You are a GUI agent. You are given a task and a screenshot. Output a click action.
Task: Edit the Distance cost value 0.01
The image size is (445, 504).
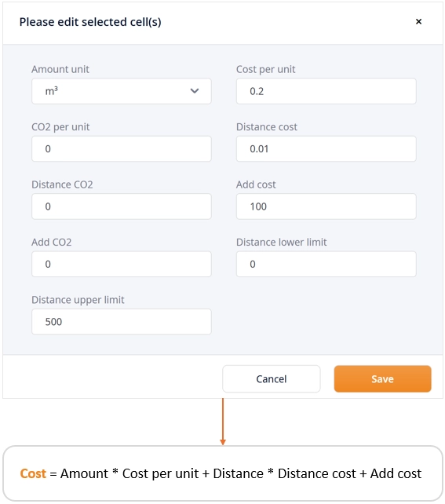coord(326,149)
